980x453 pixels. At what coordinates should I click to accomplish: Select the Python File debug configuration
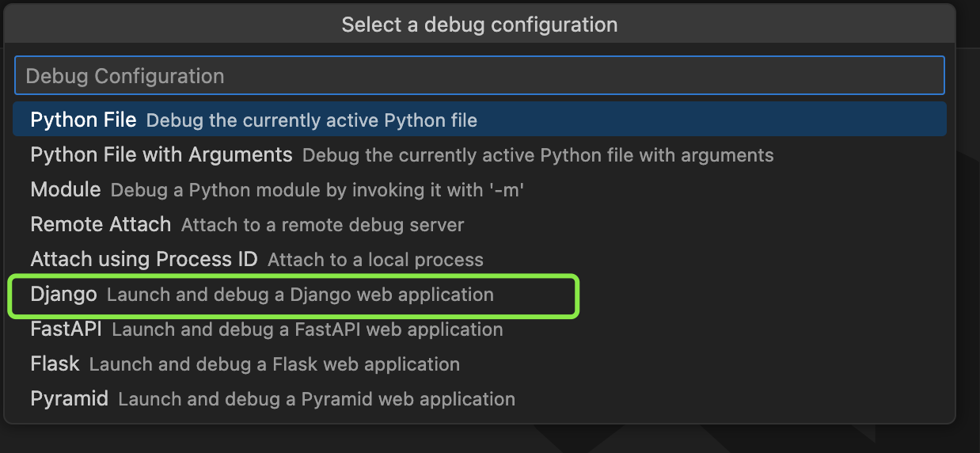point(480,120)
